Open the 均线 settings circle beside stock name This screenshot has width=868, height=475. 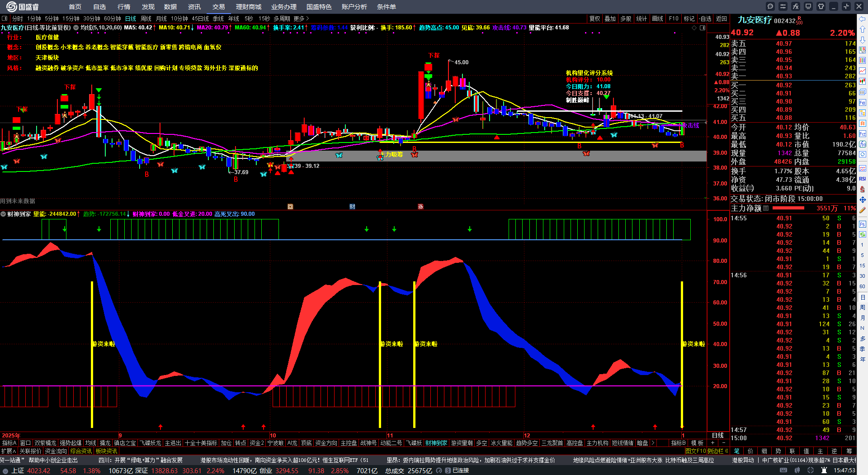tap(76, 28)
